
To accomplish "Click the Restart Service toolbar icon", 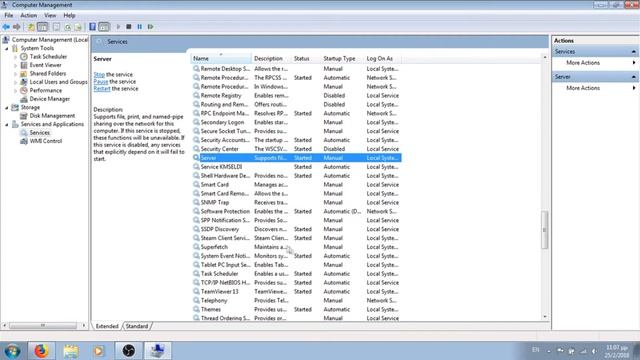I will point(151,27).
